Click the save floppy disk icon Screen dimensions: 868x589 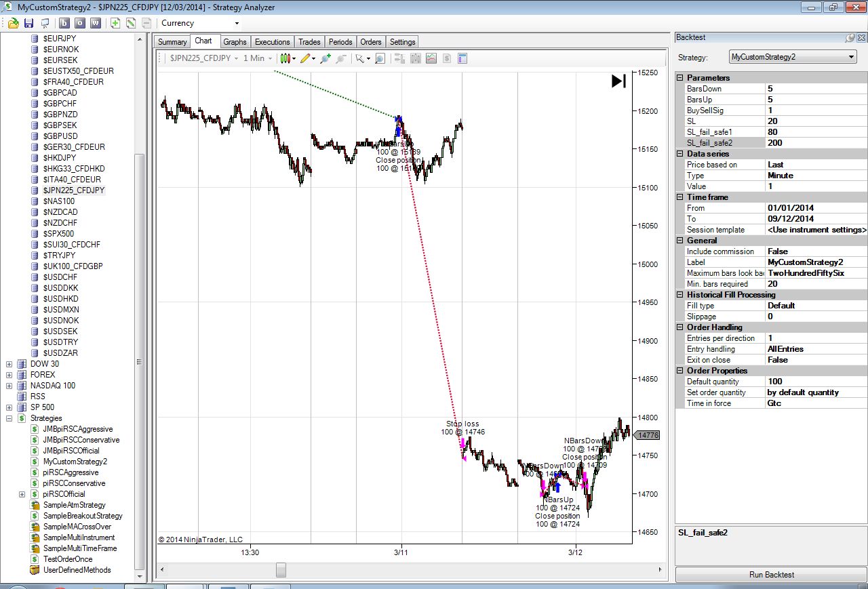(x=28, y=23)
